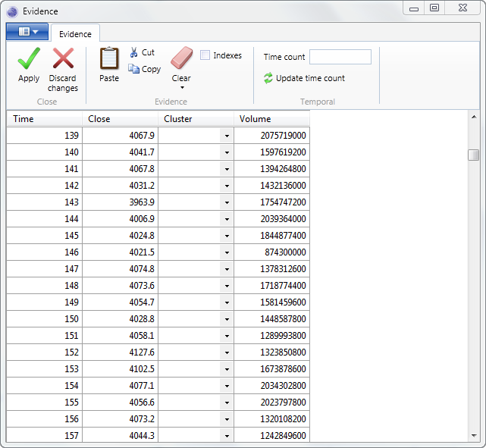Open the blue application menu button
Screen dimensions: 486x448
[x=27, y=32]
